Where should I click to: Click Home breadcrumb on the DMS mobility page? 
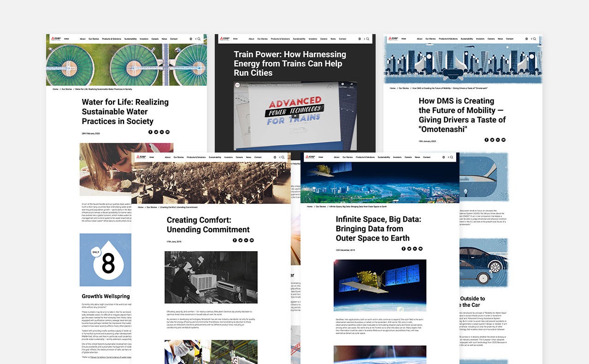point(393,88)
